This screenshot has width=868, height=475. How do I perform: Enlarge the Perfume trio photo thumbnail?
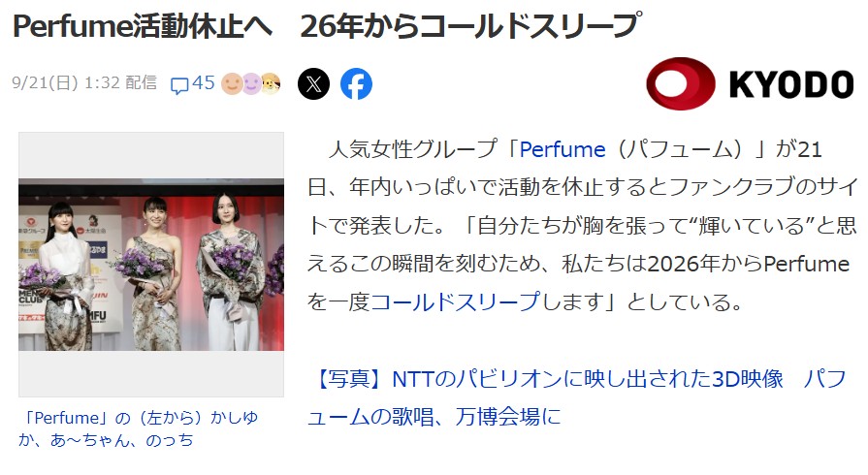point(151,265)
